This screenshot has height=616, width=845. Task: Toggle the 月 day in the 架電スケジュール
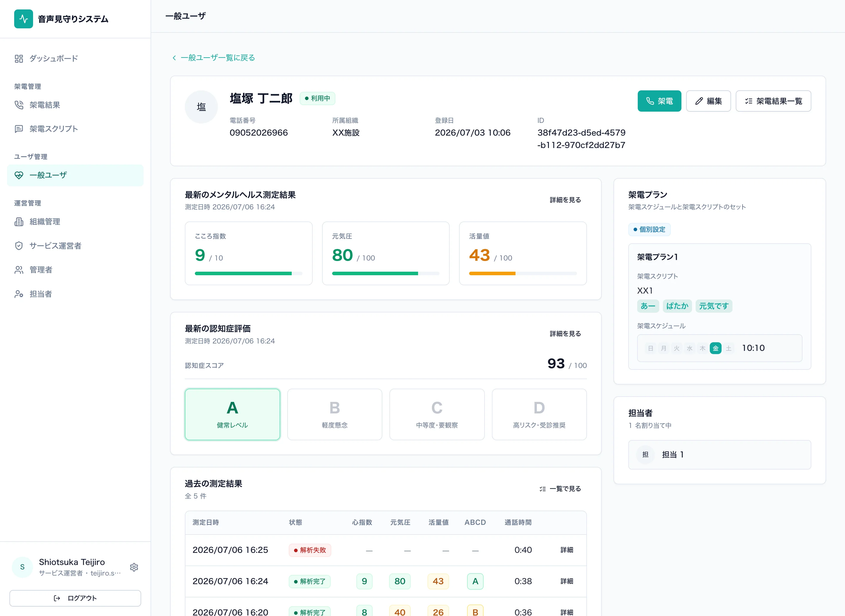(x=663, y=348)
